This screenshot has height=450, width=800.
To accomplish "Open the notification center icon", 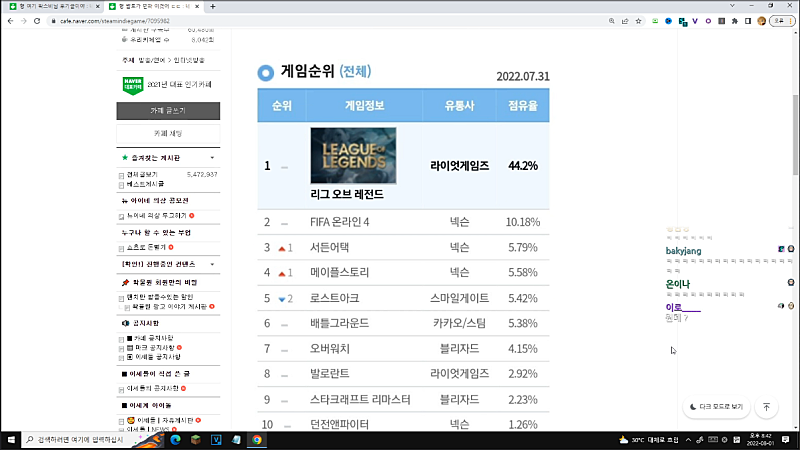I will 785,440.
